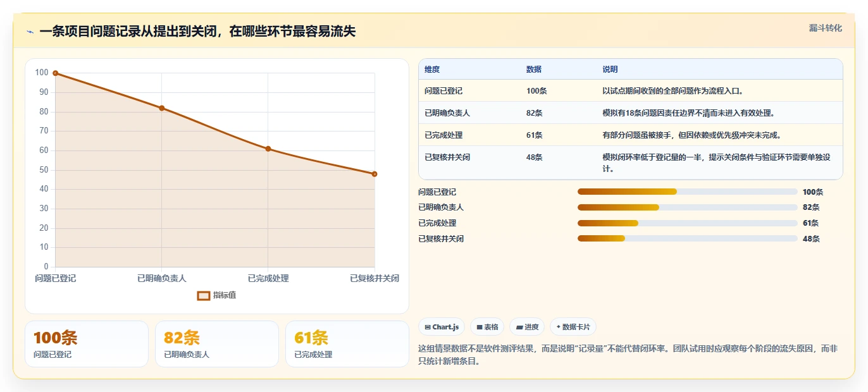Click table cell 已完成处理

(x=443, y=135)
